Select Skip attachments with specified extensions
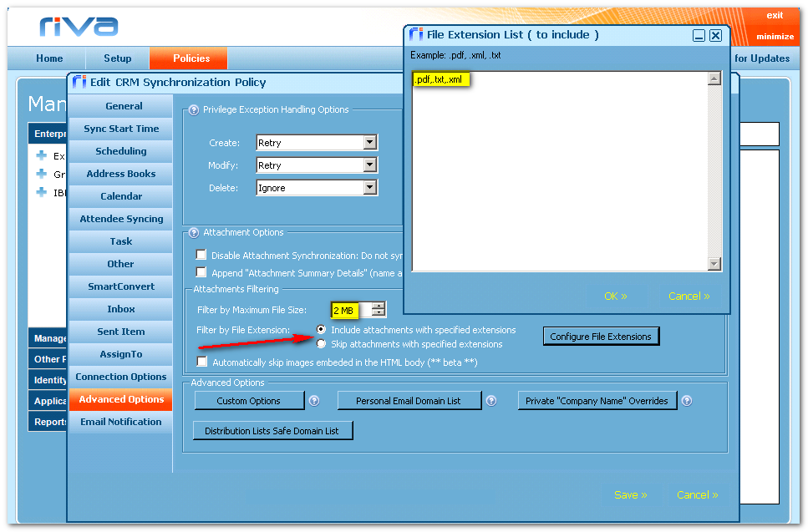This screenshot has height=532, width=808. pyautogui.click(x=321, y=343)
